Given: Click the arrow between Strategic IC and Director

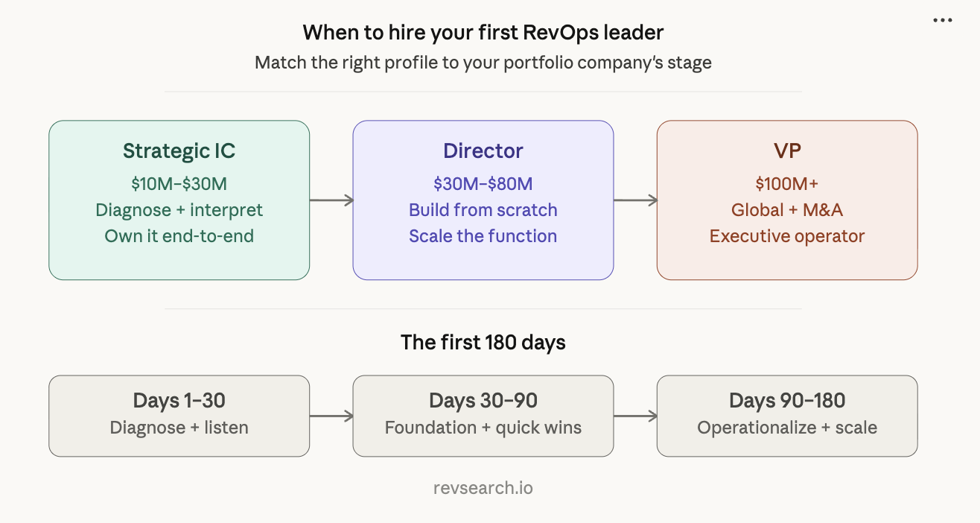Looking at the screenshot, I should (331, 199).
